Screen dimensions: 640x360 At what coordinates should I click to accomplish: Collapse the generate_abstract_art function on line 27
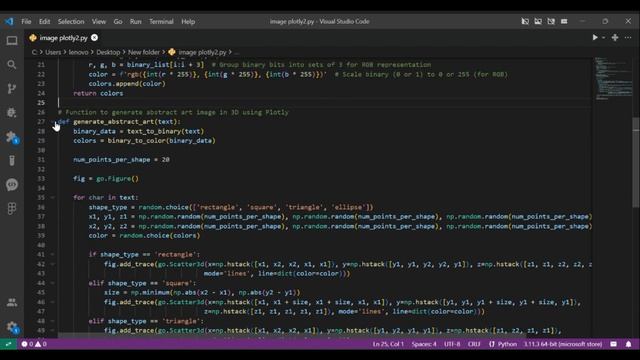(53, 122)
